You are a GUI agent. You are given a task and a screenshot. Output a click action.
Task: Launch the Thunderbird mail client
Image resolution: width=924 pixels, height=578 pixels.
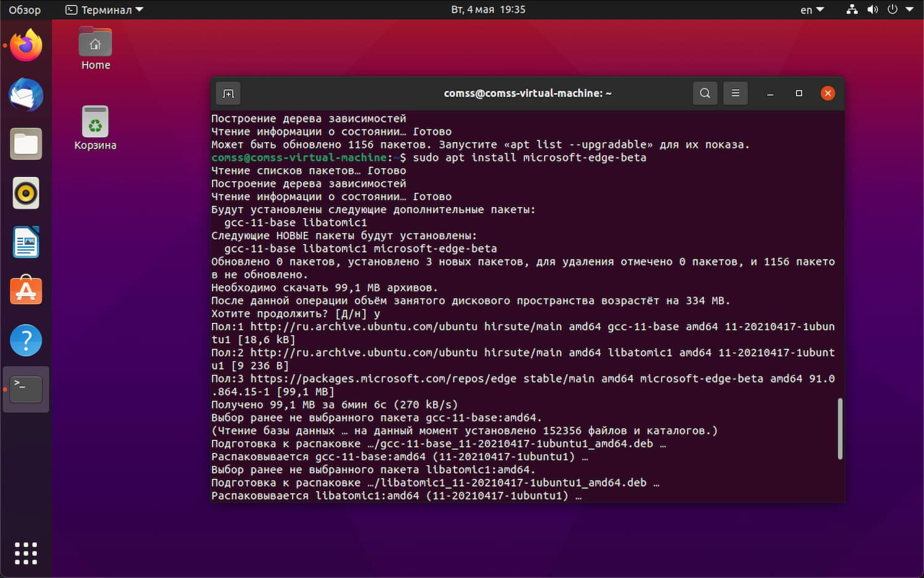click(25, 96)
